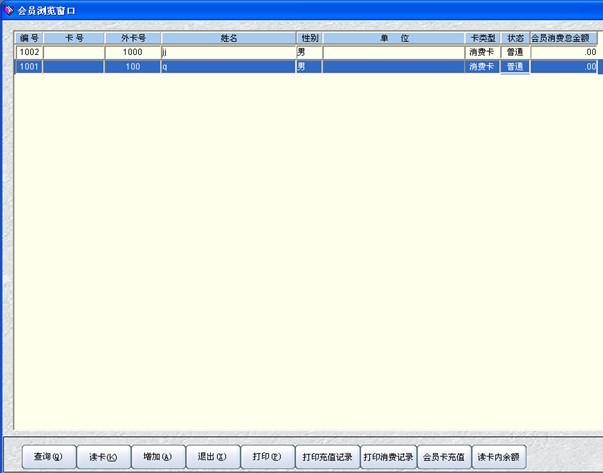603x473 pixels.
Task: Open 会员卡充值 to recharge card
Action: [x=443, y=457]
